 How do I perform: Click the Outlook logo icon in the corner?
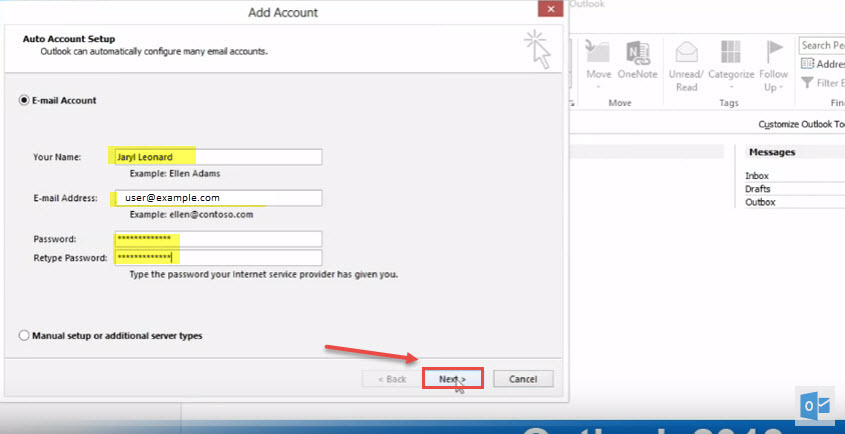[x=815, y=406]
